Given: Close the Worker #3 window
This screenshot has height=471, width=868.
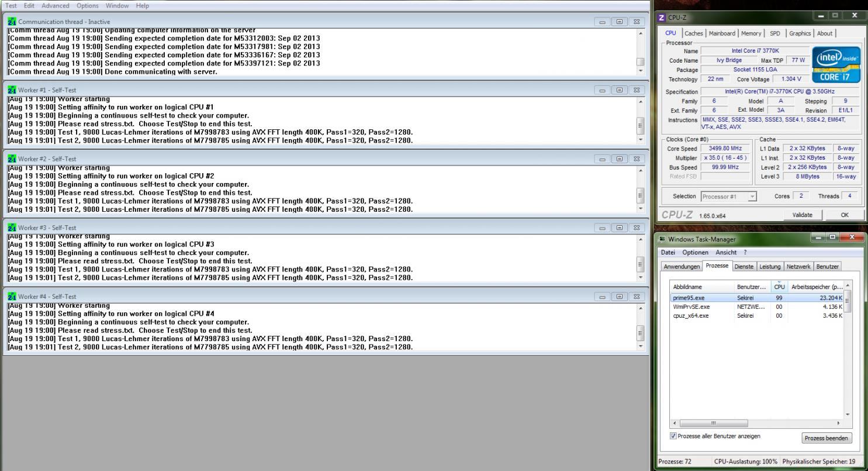Looking at the screenshot, I should pos(635,228).
